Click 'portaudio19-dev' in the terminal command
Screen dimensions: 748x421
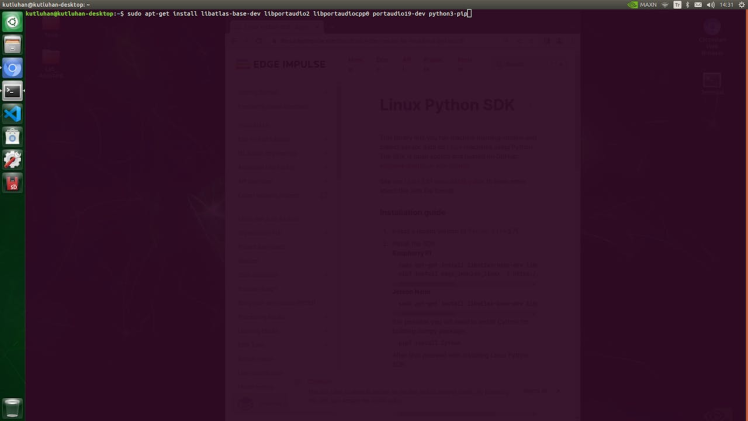[399, 14]
